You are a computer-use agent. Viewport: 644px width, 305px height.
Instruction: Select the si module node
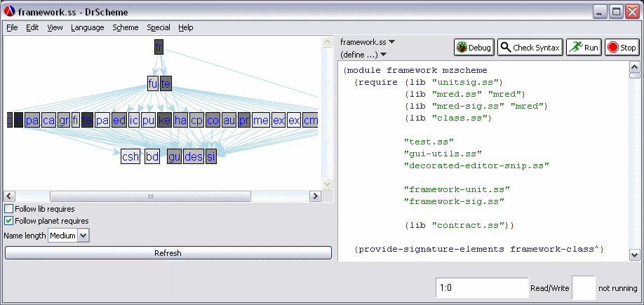click(211, 156)
